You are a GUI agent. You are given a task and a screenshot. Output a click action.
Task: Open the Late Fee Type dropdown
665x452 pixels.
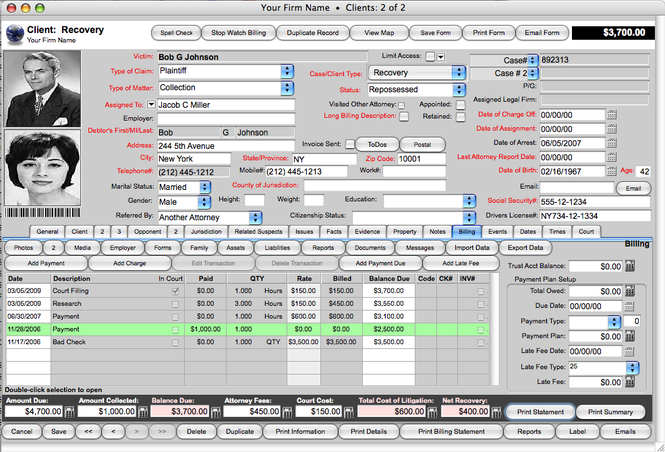coord(632,368)
